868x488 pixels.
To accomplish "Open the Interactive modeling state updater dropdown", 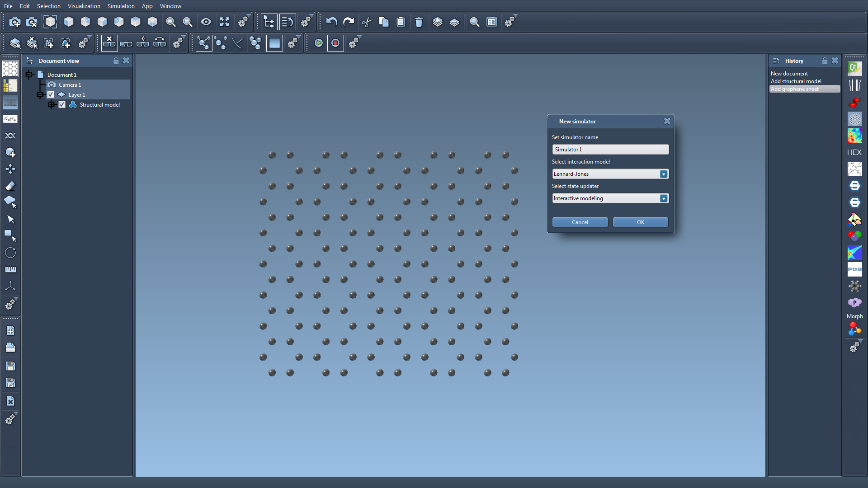I will (663, 198).
